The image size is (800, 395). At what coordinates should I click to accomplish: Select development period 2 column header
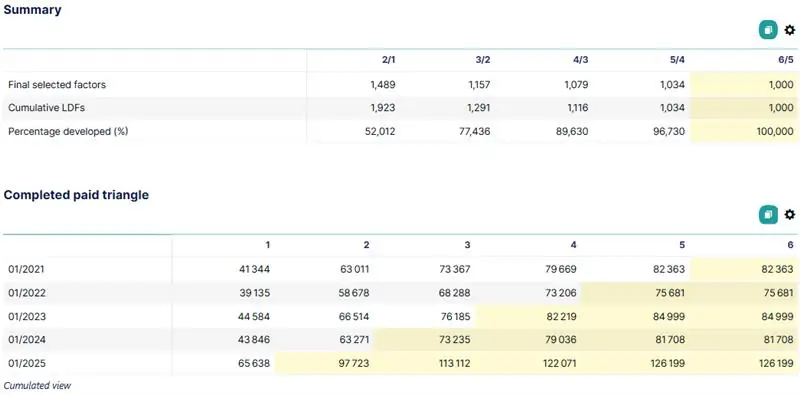[366, 245]
